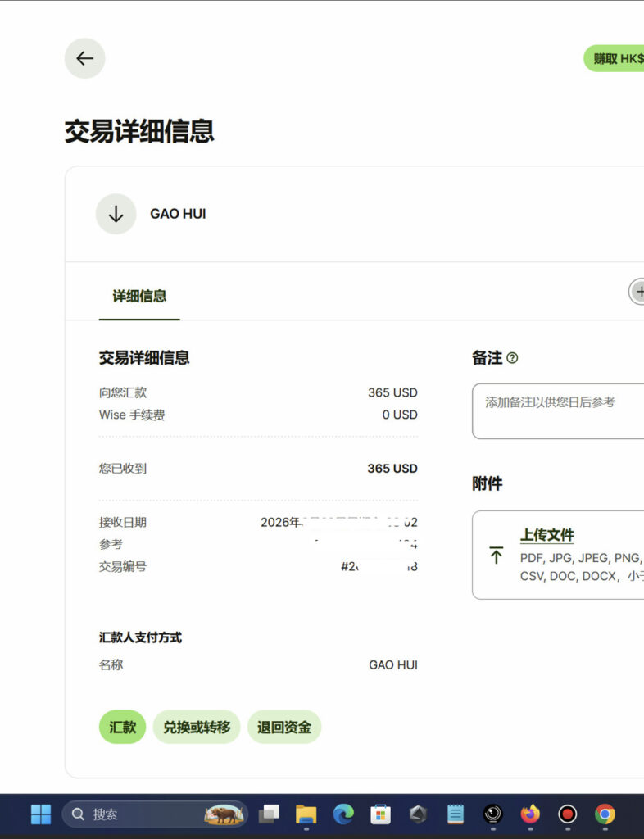Screen dimensions: 644x839
Task: Click Task View icon on taskbar
Action: pyautogui.click(x=269, y=814)
